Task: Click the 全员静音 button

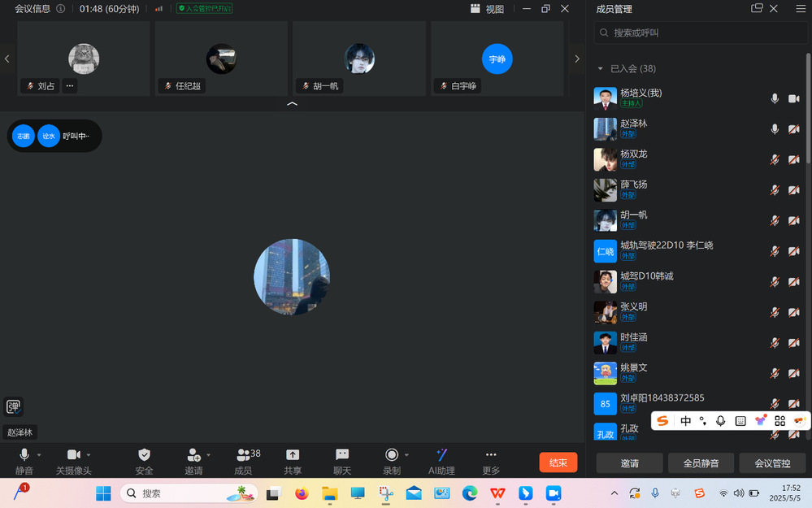Action: [700, 463]
